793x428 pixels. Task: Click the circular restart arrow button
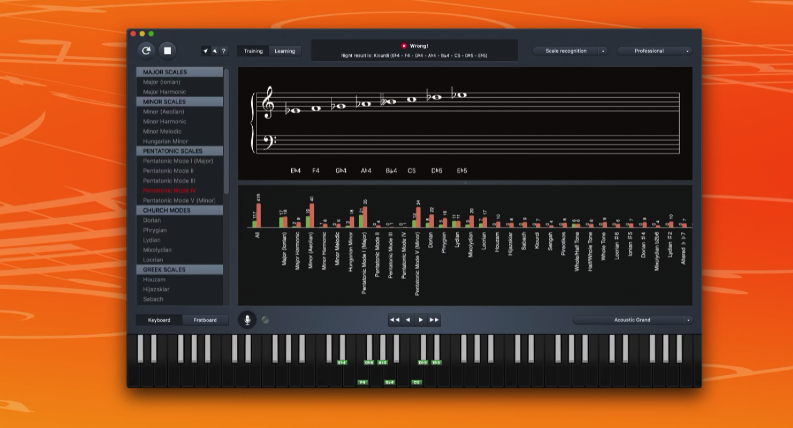tap(146, 51)
